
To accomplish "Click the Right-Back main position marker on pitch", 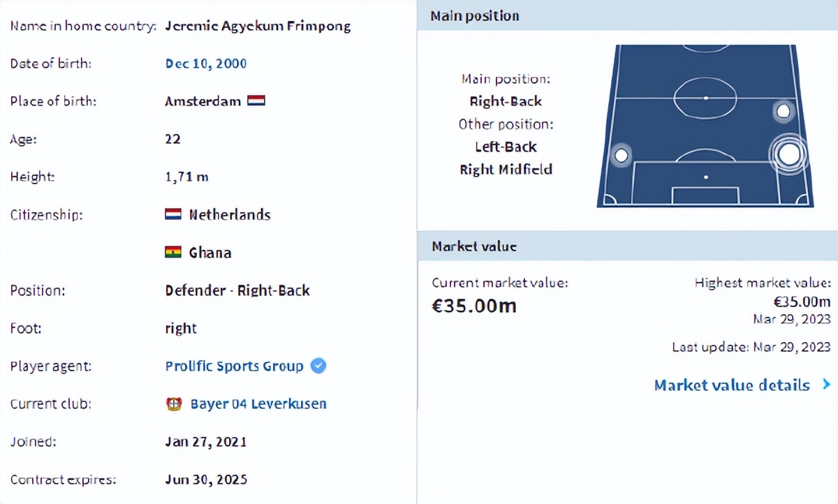I will click(788, 154).
